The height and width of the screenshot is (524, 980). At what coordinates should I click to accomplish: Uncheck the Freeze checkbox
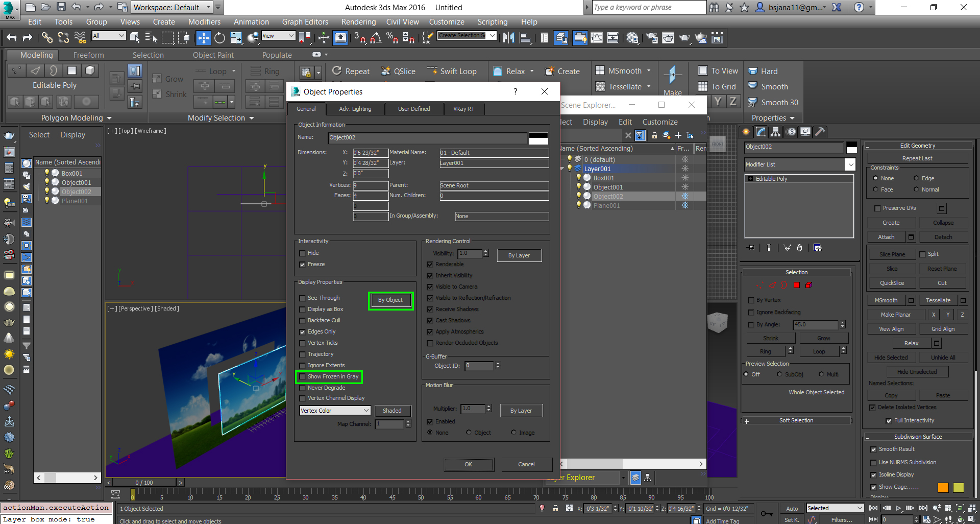[x=302, y=265]
